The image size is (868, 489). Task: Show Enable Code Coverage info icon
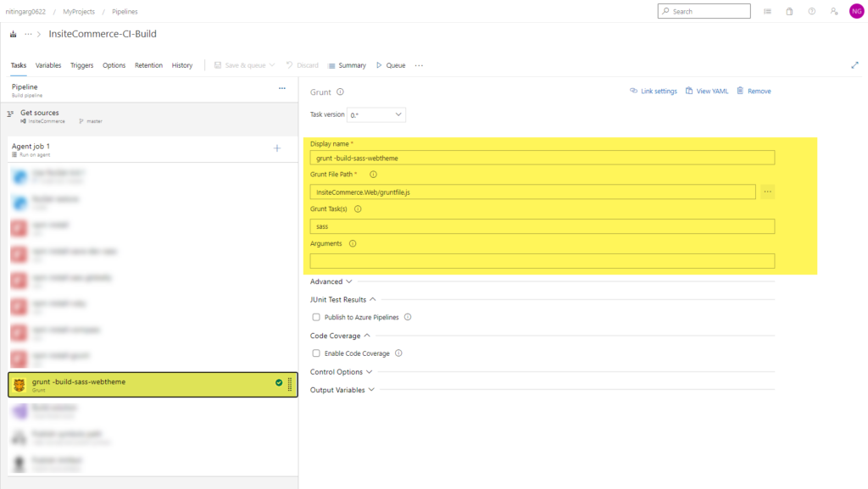(398, 353)
